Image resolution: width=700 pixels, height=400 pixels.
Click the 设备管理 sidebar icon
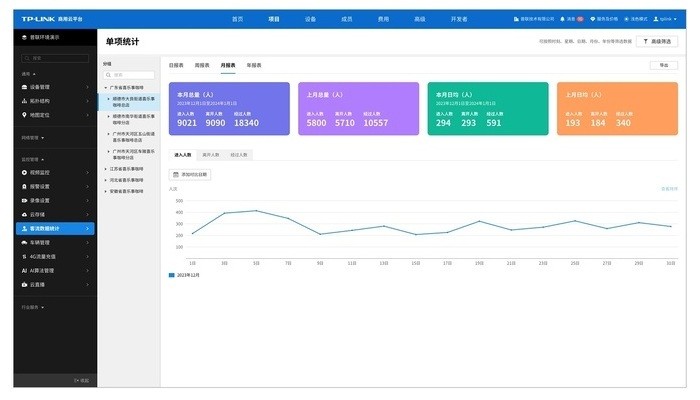(x=23, y=87)
